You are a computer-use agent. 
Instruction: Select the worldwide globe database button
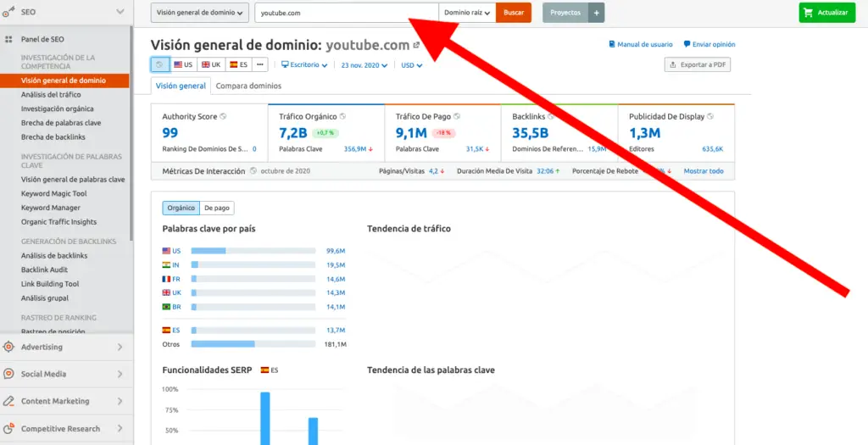point(159,64)
